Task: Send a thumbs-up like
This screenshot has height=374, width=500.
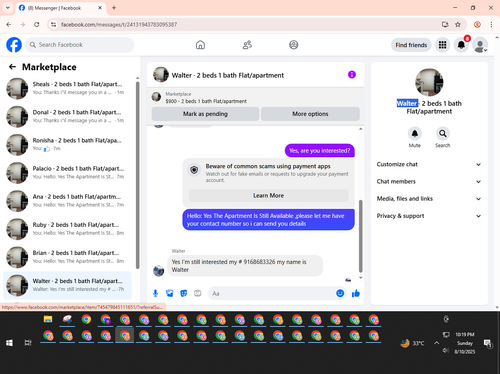Action: click(x=356, y=293)
